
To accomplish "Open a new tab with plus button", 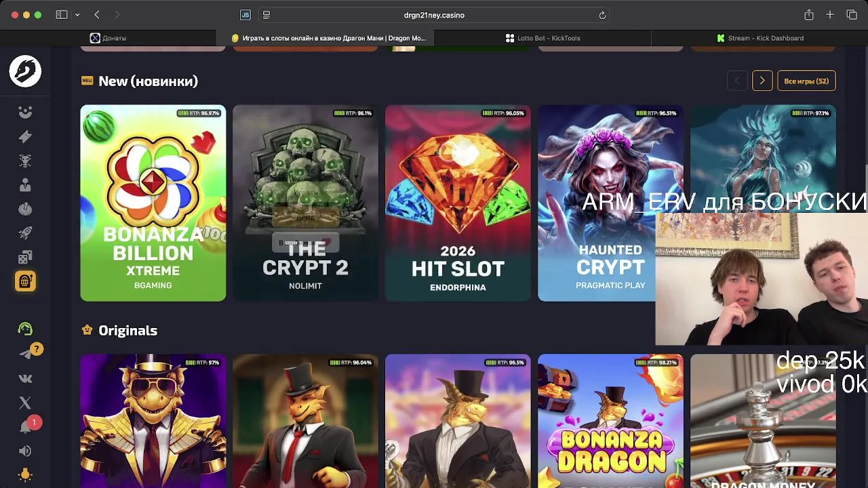I will tap(830, 15).
